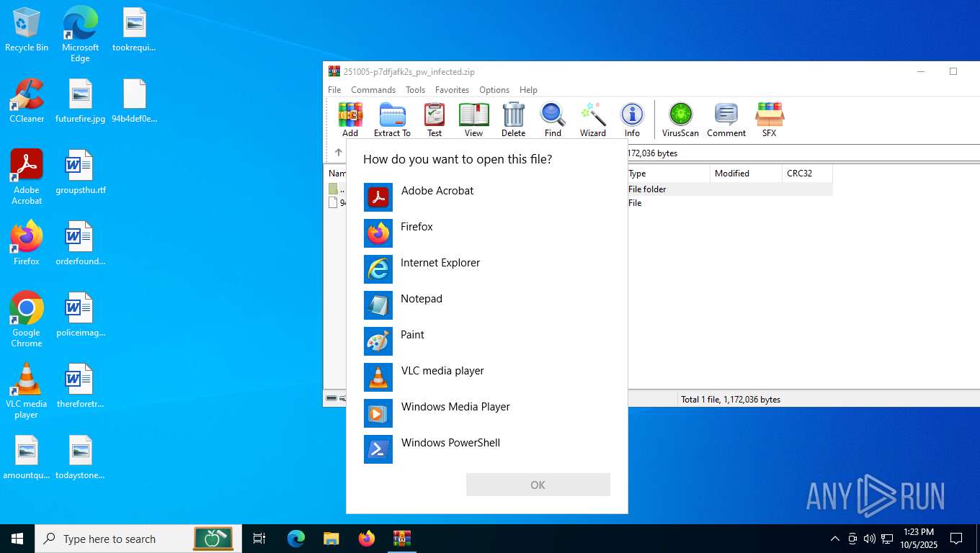Select Internet Explorer in the open-with list
Viewport: 980px width, 553px height.
(x=486, y=269)
